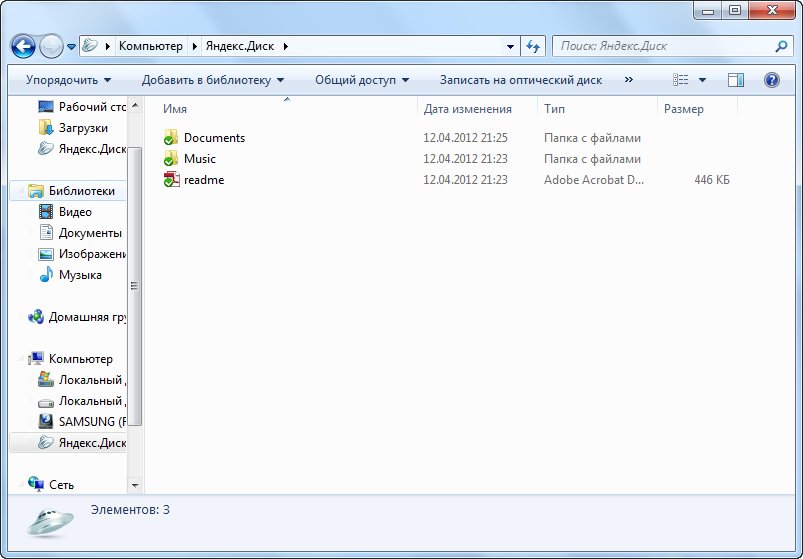
Task: Select the Music folder icon
Action: pos(171,159)
